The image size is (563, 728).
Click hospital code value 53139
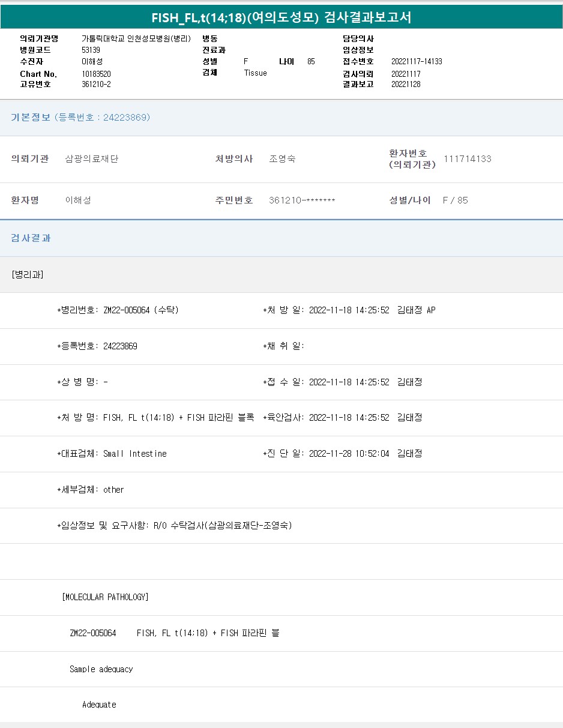coord(91,50)
